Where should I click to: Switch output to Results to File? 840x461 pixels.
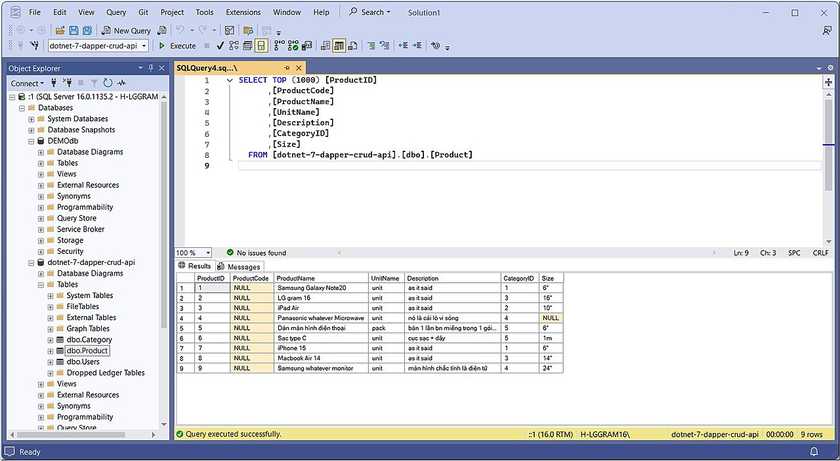tap(352, 46)
